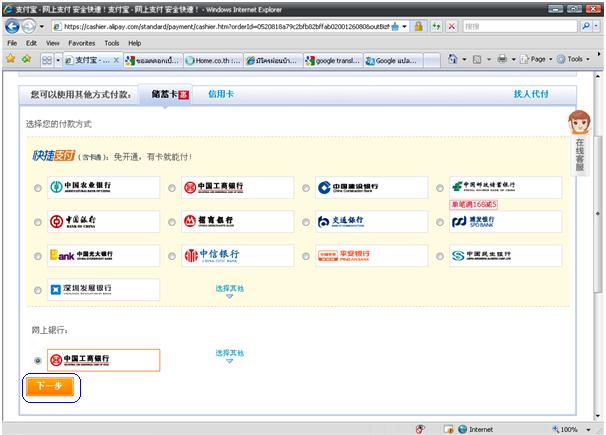Viewport: 606px width, 435px height.
Task: Open the Page dropdown menu
Action: click(536, 59)
